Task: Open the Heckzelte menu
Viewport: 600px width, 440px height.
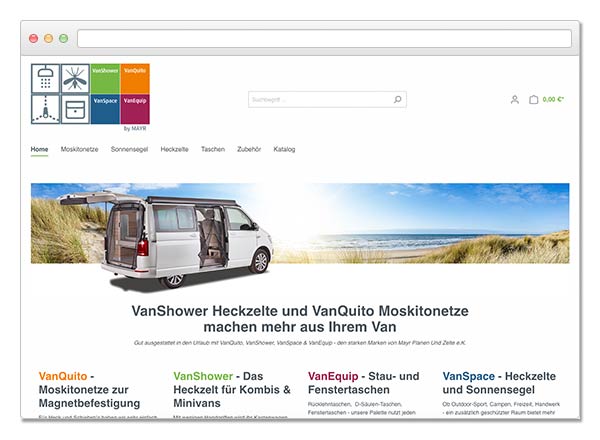Action: tap(174, 149)
